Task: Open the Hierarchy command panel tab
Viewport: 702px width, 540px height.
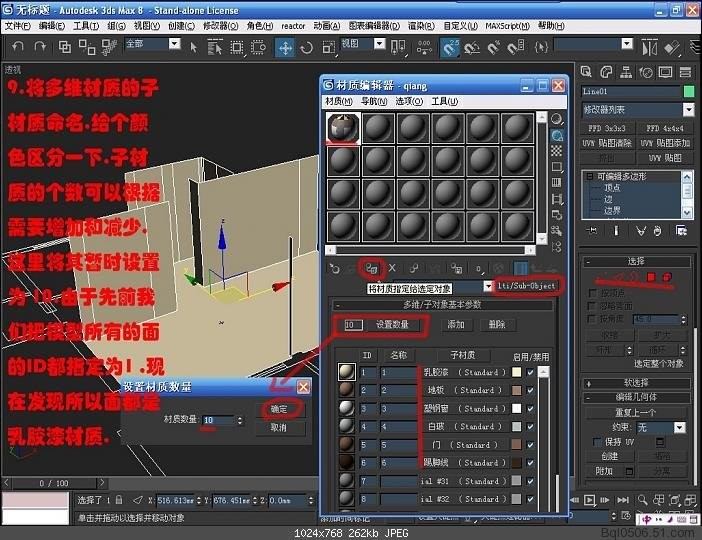Action: [x=626, y=72]
